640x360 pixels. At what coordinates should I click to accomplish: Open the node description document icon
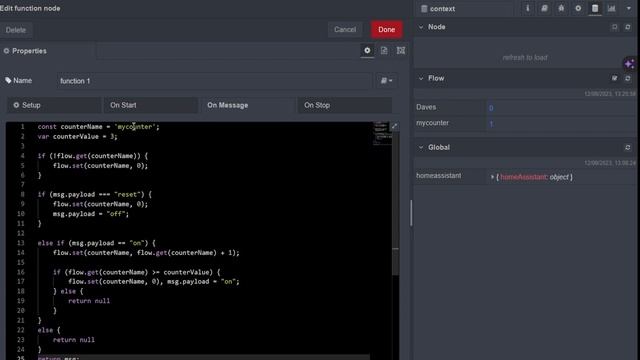pyautogui.click(x=384, y=50)
